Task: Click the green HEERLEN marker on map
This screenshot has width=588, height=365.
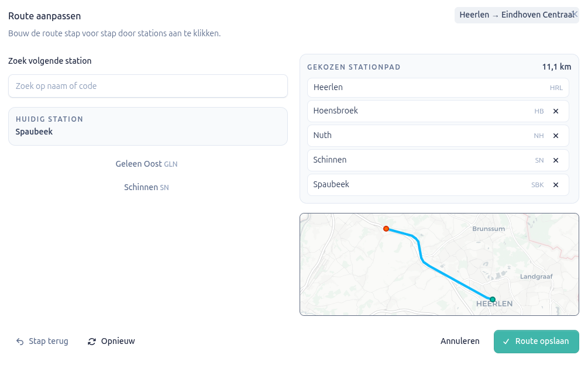Action: click(493, 299)
